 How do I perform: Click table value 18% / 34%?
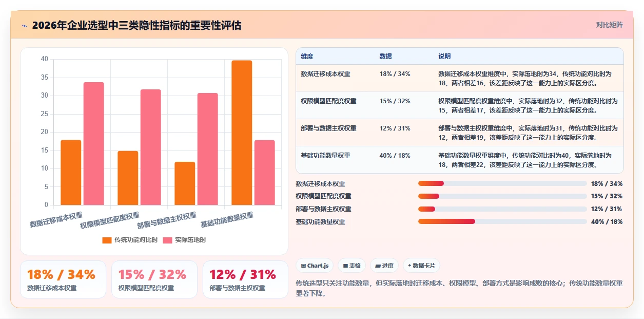(x=395, y=74)
